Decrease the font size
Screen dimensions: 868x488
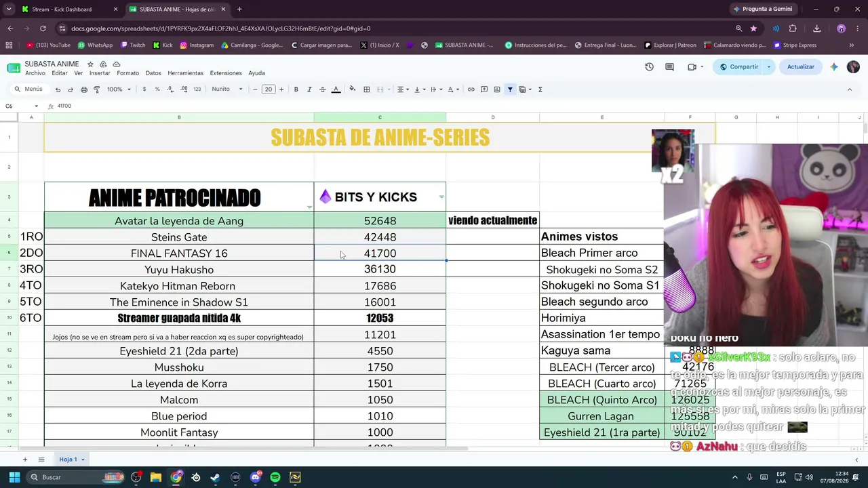click(255, 89)
